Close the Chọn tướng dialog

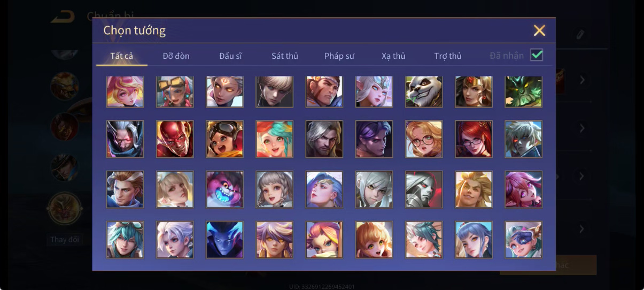539,30
